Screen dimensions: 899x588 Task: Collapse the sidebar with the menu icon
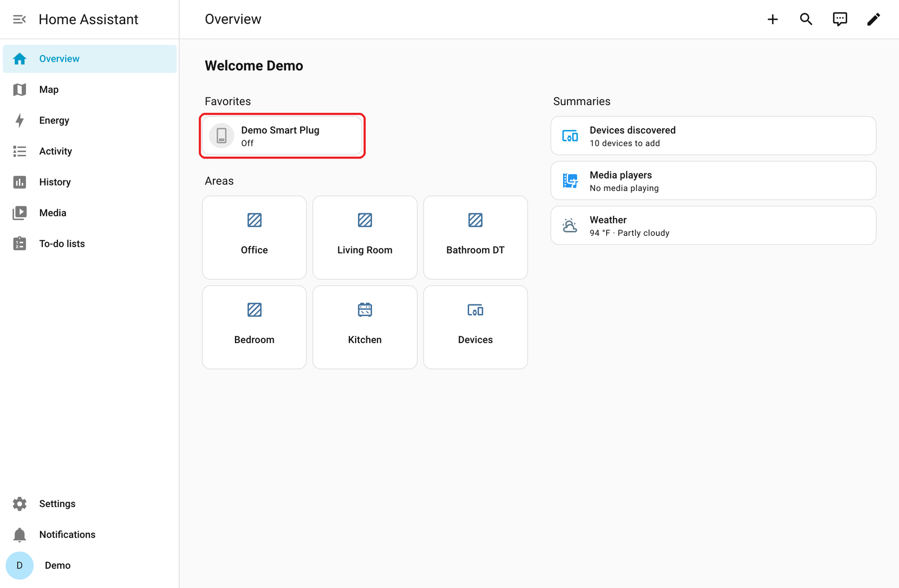20,20
